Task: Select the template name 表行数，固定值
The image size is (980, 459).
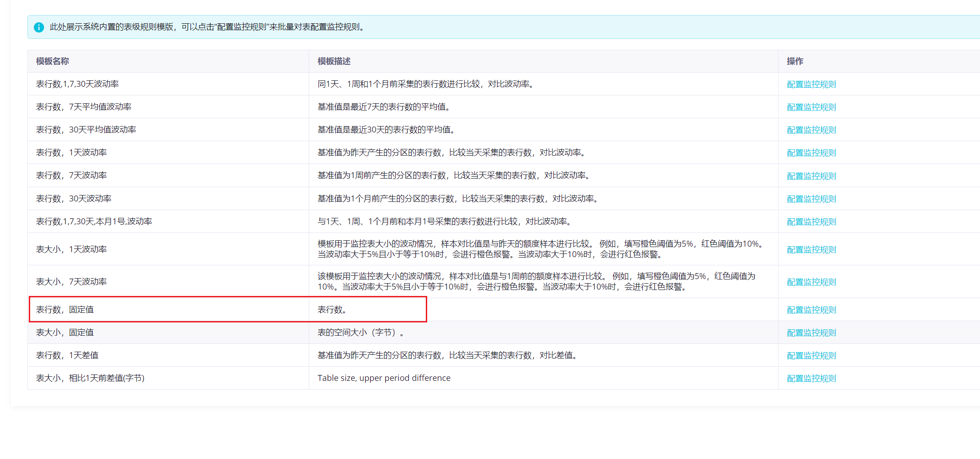Action: point(65,310)
